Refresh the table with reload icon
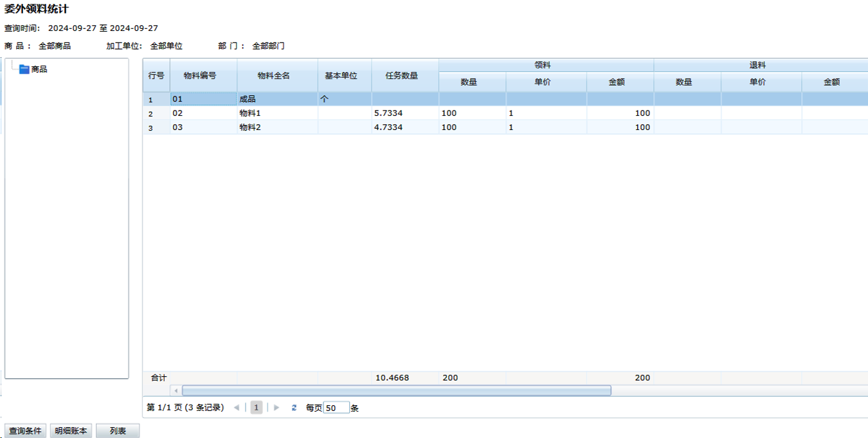Image resolution: width=868 pixels, height=438 pixels. coord(294,408)
